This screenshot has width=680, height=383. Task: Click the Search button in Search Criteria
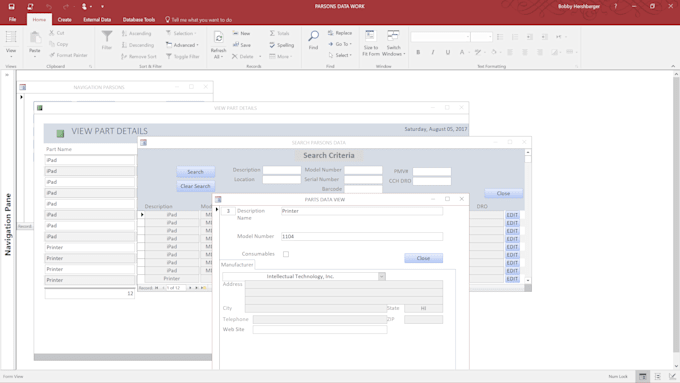click(x=196, y=172)
